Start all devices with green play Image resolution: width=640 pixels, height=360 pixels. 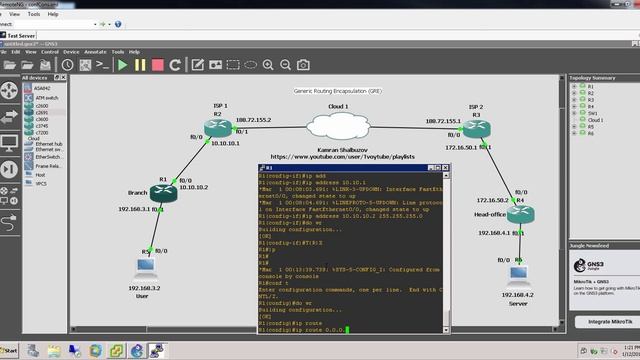[122, 65]
